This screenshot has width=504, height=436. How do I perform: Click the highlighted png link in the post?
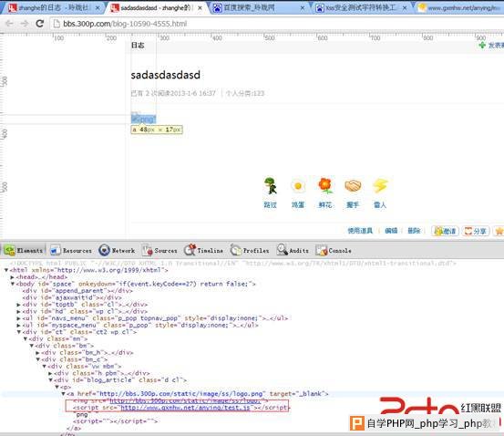(x=143, y=119)
